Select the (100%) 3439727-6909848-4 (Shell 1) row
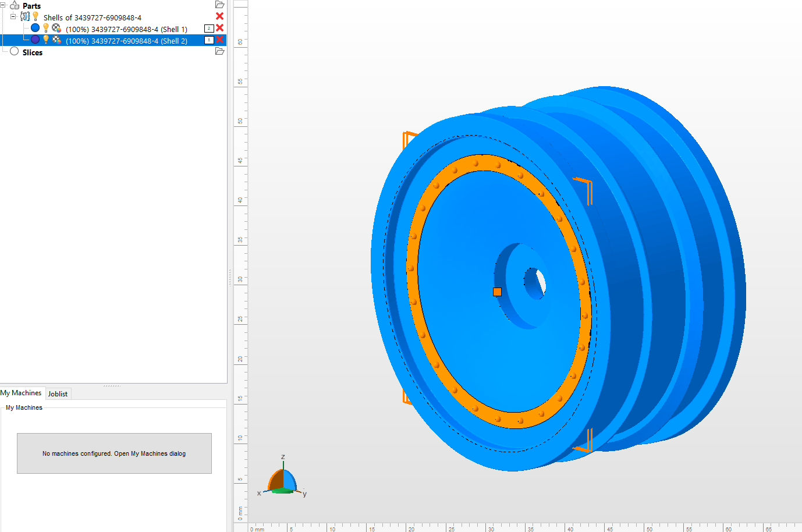 pyautogui.click(x=126, y=29)
